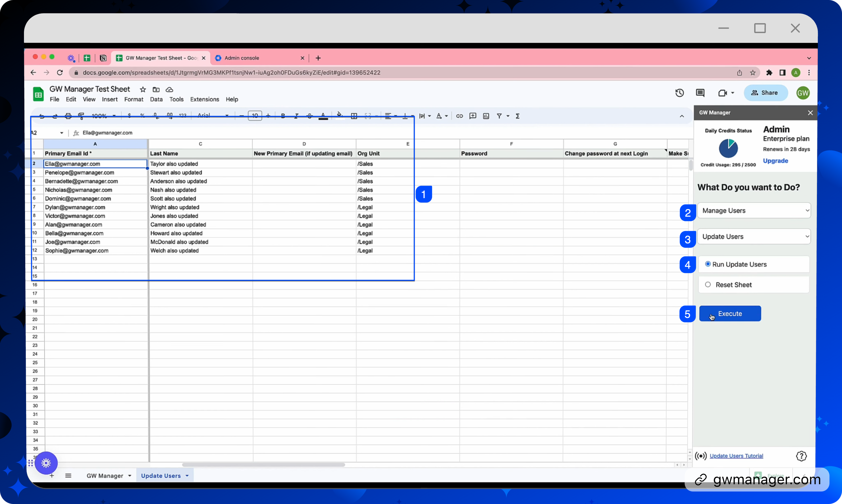This screenshot has height=504, width=842.
Task: Open the Extensions menu
Action: (x=205, y=99)
